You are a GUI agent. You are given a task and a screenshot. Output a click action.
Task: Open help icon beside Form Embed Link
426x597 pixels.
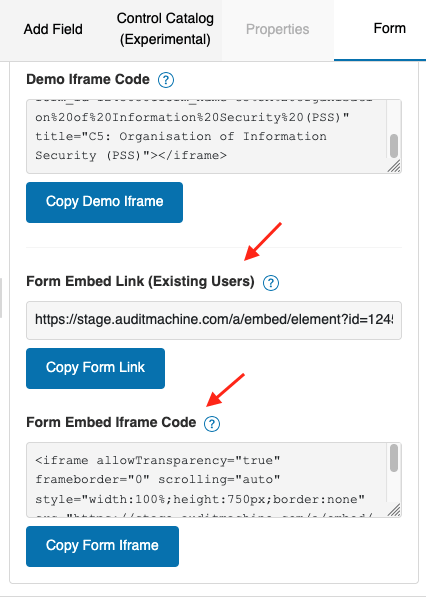271,283
